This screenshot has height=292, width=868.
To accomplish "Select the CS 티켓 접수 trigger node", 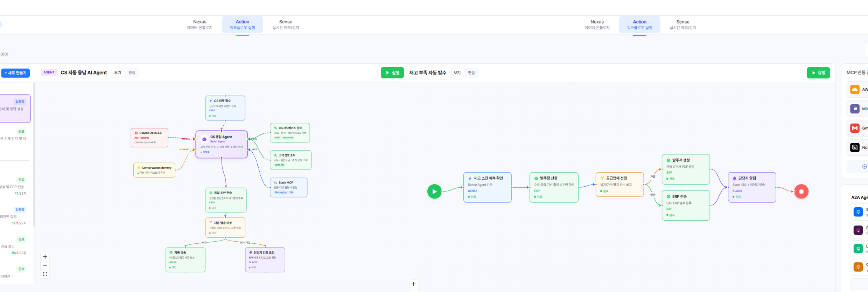I will 225,108.
